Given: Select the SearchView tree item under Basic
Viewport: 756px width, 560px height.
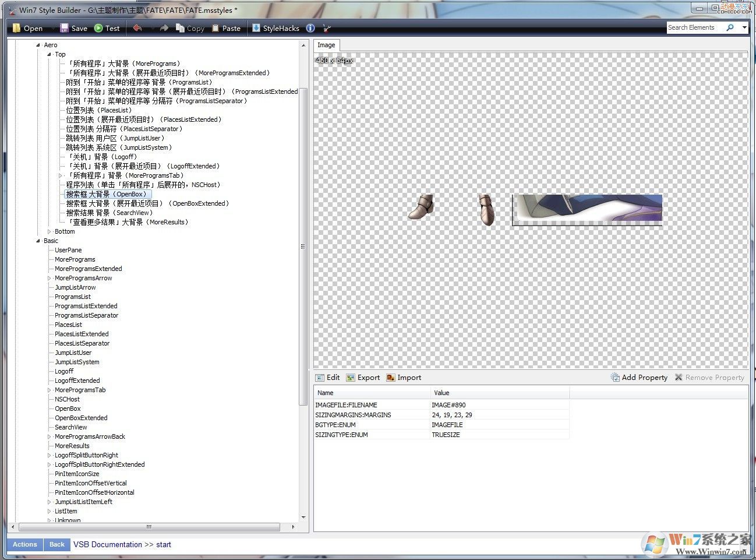Looking at the screenshot, I should click(71, 427).
